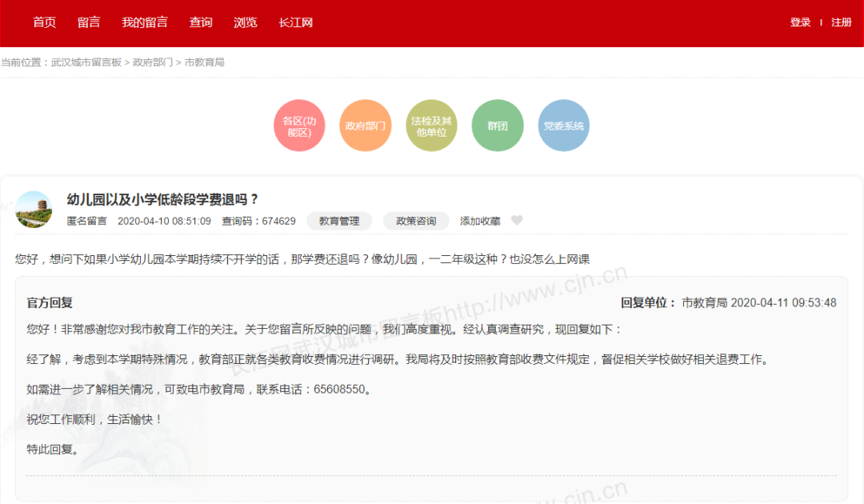Viewport: 864px width, 504px height.
Task: Select the orange 政府部门 circle
Action: click(366, 126)
